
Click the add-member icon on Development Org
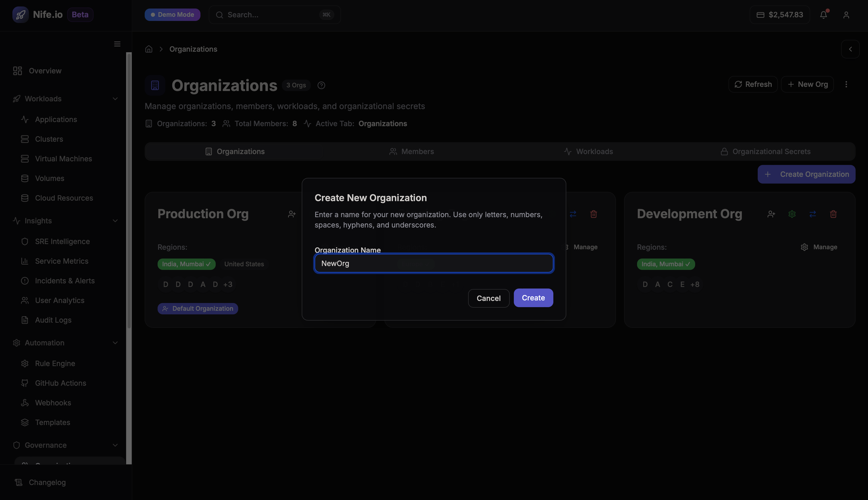click(x=771, y=214)
